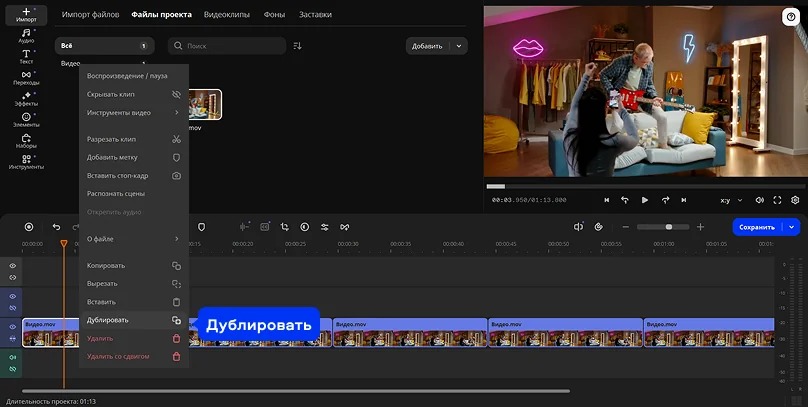Screen dimensions: 808x407
Task: Toggle visibility eye of top grey track
Action: (x=12, y=266)
